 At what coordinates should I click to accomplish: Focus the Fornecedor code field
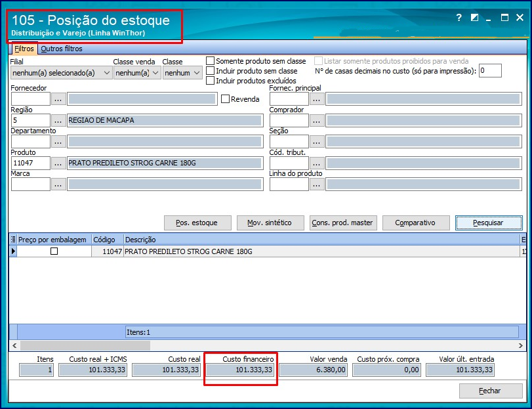pos(31,99)
